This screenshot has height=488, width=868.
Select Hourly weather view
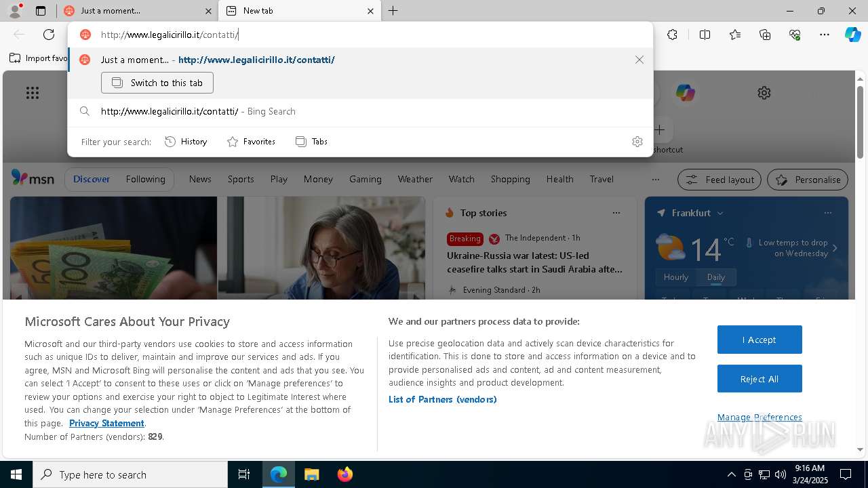pos(676,277)
